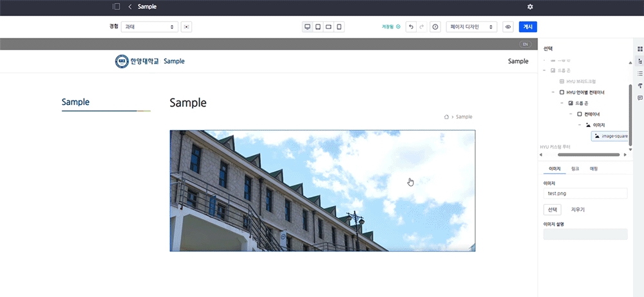Switch to the 매핑 tab
644x297 pixels.
(x=594, y=169)
